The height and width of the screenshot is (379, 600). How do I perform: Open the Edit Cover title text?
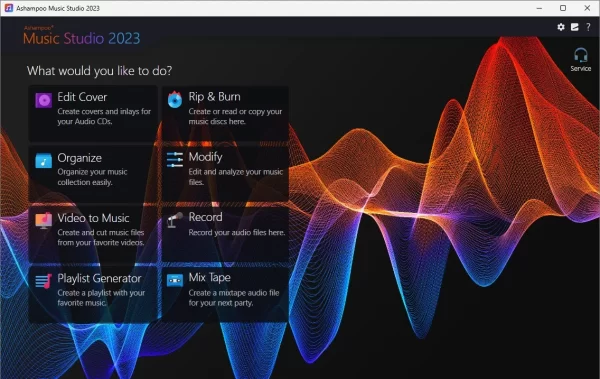tap(82, 97)
